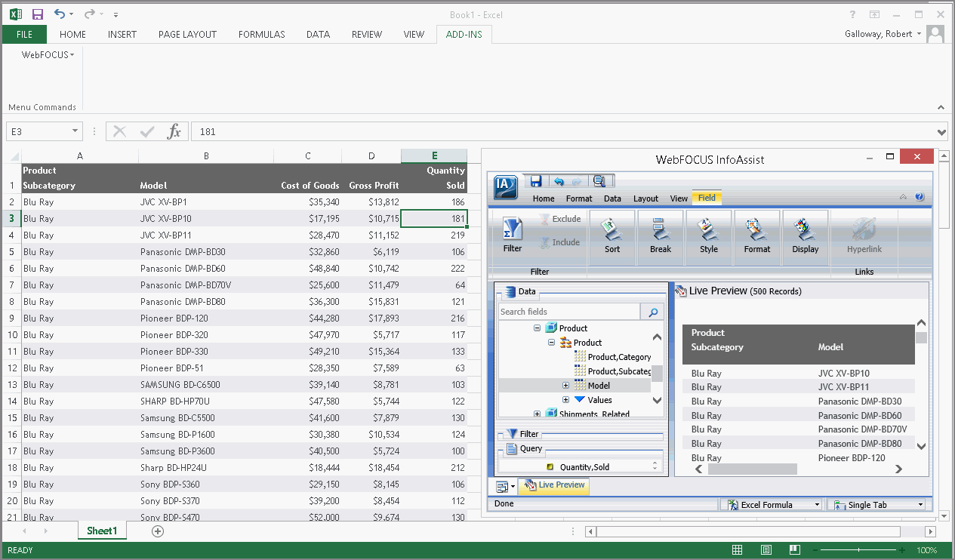Switch to Page Break Preview icon in status bar
The image size is (955, 560).
pos(795,550)
